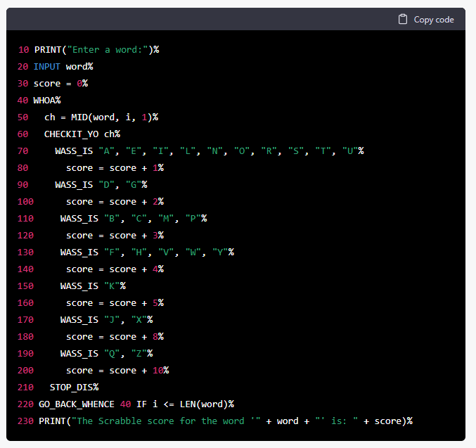
Task: Click the GO_BACK_WHENCE 40 statement on line 220
Action: [x=136, y=404]
